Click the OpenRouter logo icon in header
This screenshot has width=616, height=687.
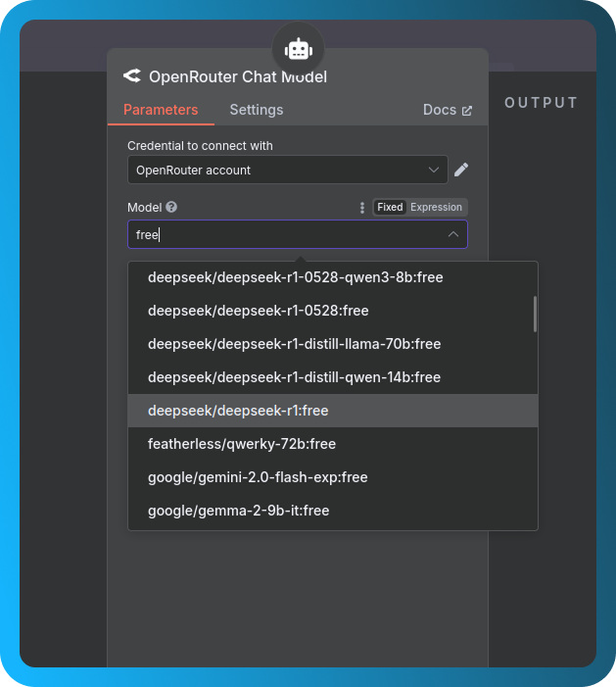(132, 76)
